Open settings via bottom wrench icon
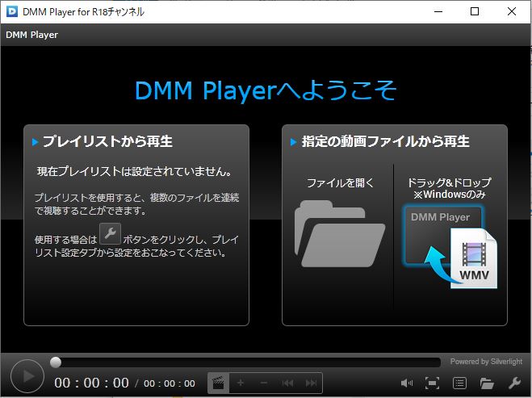The width and height of the screenshot is (532, 398). 514,383
